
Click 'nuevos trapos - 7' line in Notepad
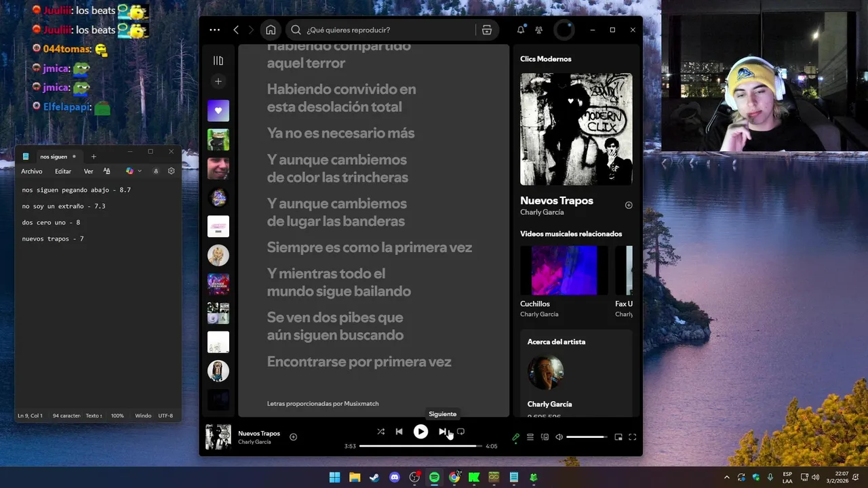tap(53, 239)
